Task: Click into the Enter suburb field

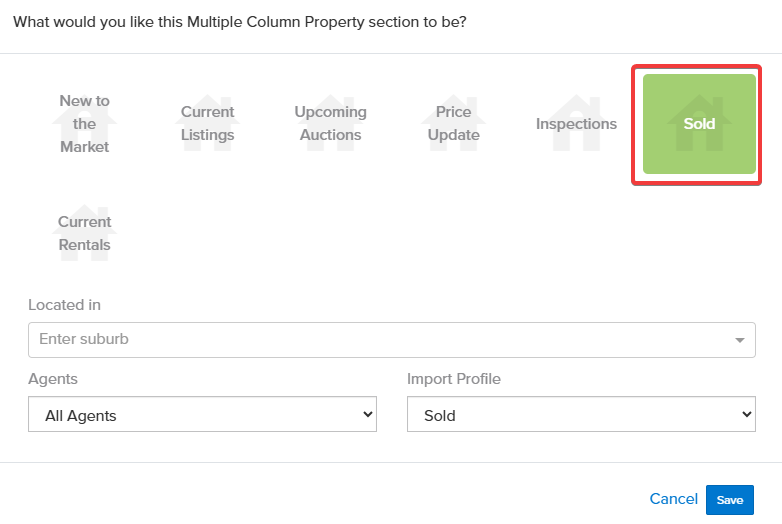Action: pyautogui.click(x=380, y=339)
